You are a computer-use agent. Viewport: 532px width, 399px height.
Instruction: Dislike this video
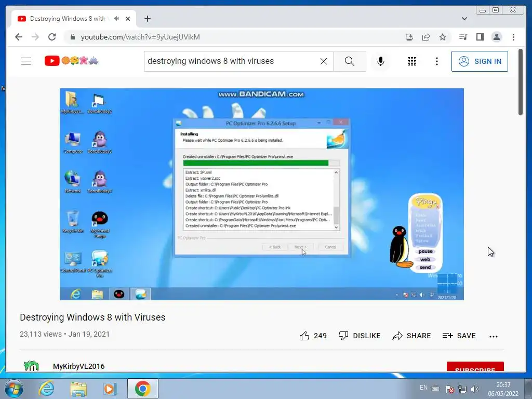pos(360,336)
